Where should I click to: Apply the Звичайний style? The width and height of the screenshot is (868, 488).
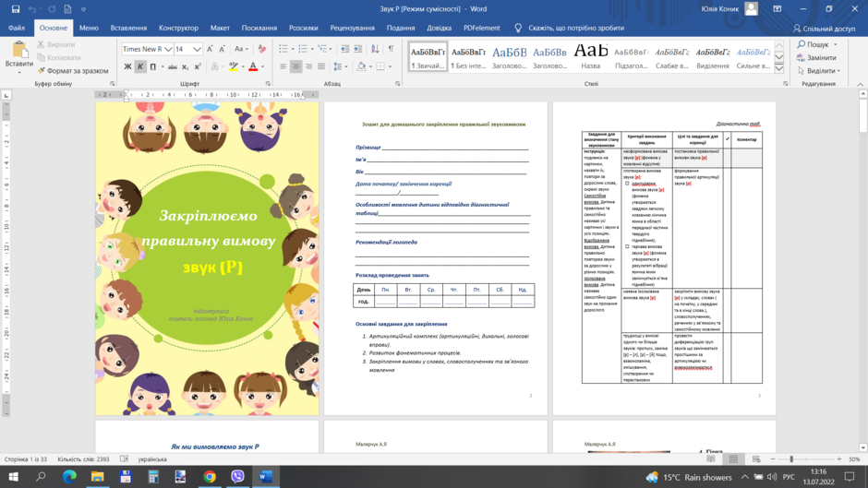pos(428,57)
